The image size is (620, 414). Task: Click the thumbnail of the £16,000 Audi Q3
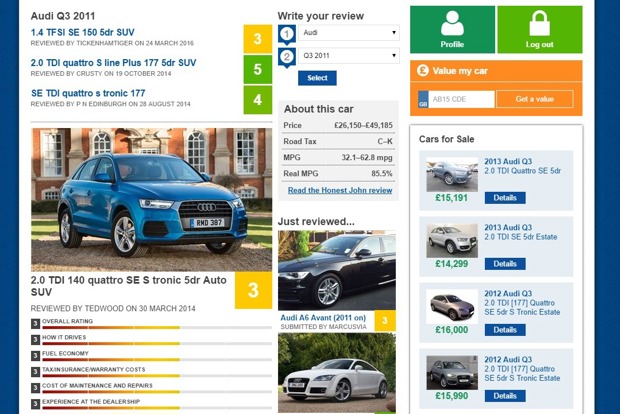point(452,306)
